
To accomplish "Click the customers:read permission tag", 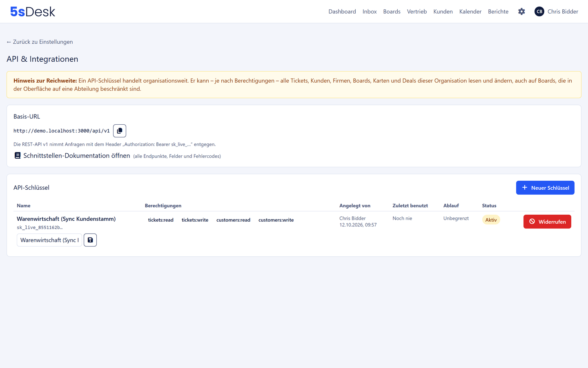I will (x=233, y=220).
